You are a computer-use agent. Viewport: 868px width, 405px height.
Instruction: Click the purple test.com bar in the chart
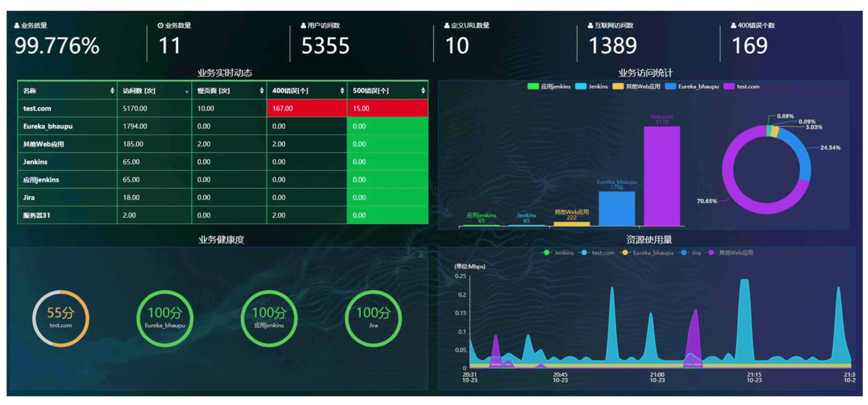[x=662, y=176]
